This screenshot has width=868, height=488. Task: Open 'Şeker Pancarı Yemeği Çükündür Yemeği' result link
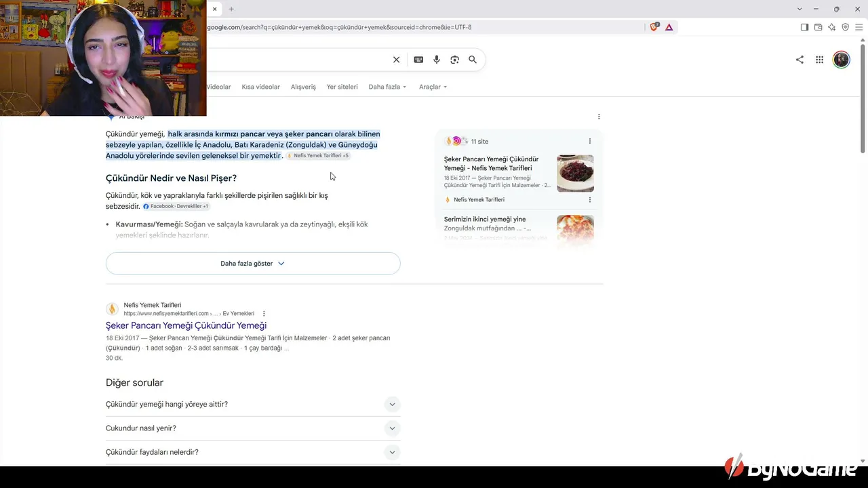186,326
